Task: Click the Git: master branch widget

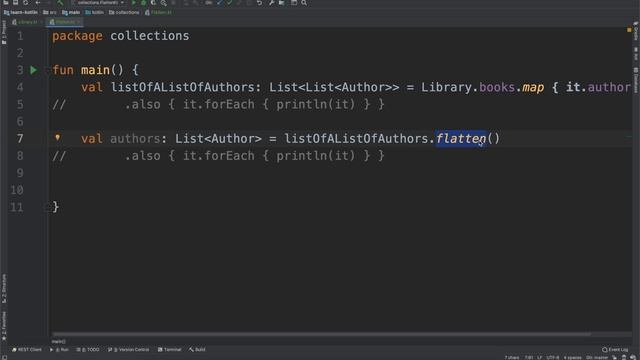Action: coord(597,358)
